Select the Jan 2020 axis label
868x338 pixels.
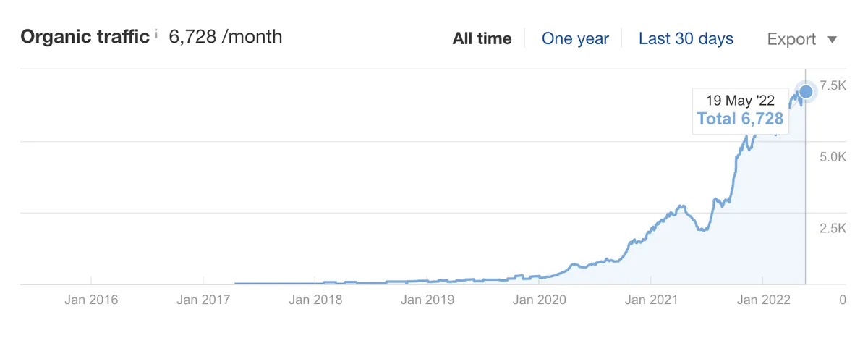[x=540, y=299]
